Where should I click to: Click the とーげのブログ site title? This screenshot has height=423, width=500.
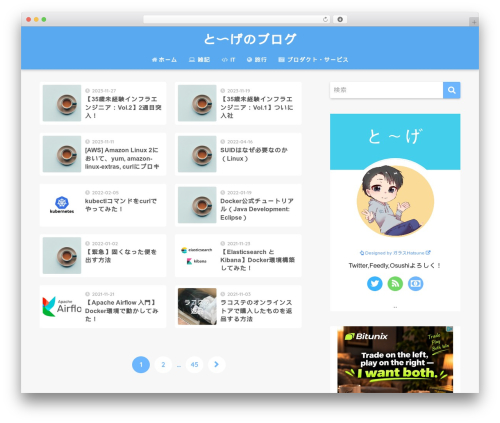click(250, 39)
